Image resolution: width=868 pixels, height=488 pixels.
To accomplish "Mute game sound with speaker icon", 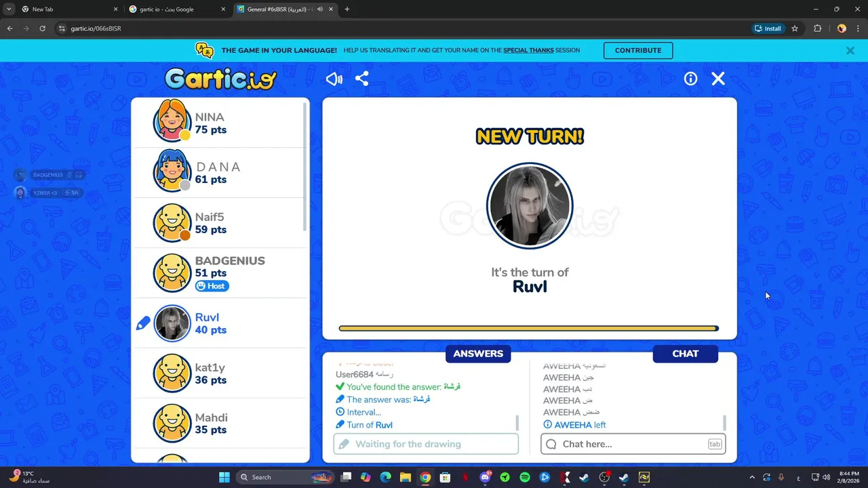I will [334, 79].
